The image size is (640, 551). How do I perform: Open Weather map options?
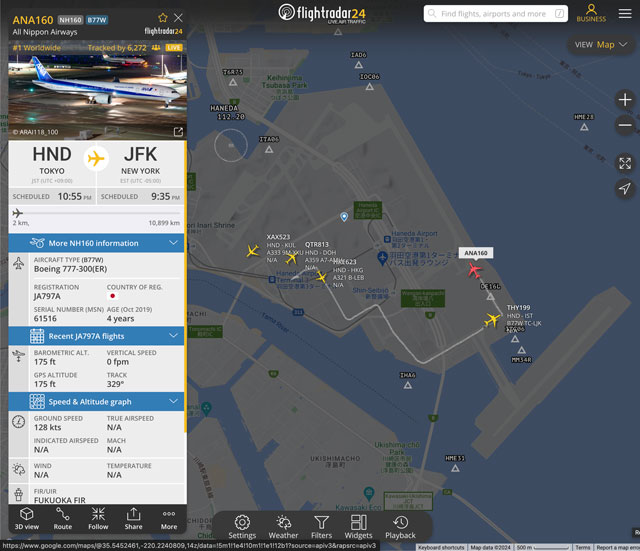pos(283,527)
